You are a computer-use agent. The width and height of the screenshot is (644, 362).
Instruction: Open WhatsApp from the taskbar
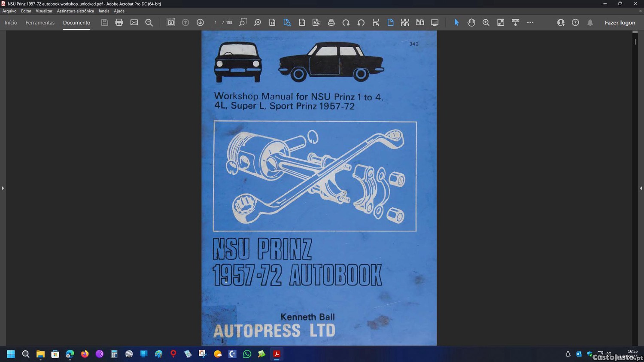point(247,354)
